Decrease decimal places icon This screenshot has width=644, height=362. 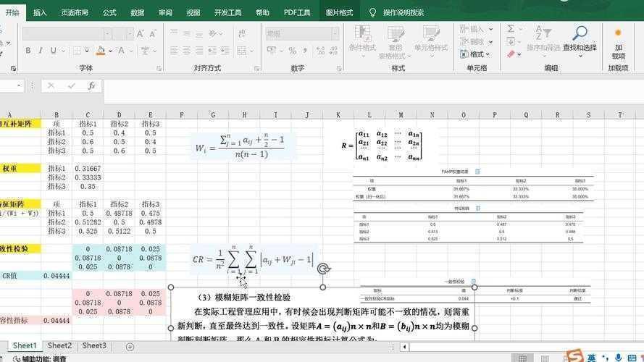[x=333, y=51]
